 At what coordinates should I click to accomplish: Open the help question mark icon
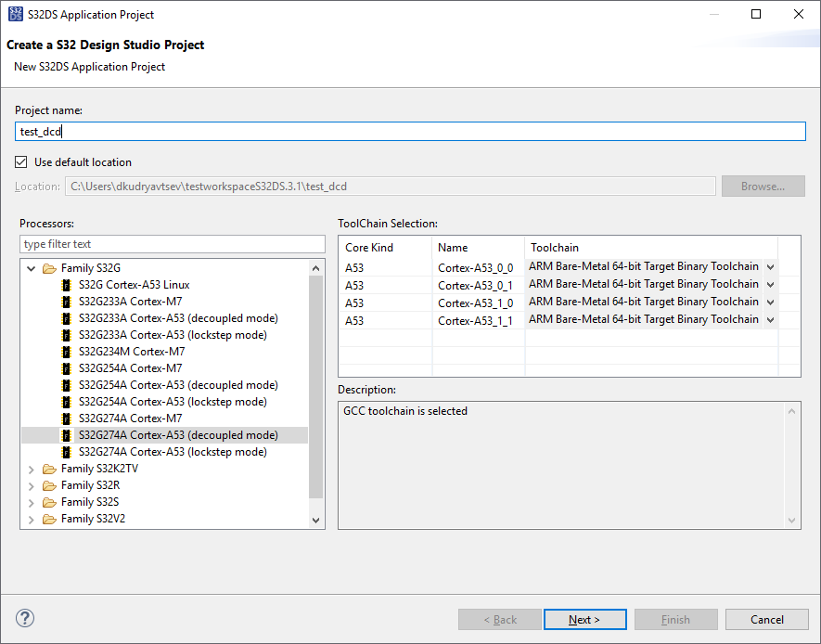pos(25,619)
